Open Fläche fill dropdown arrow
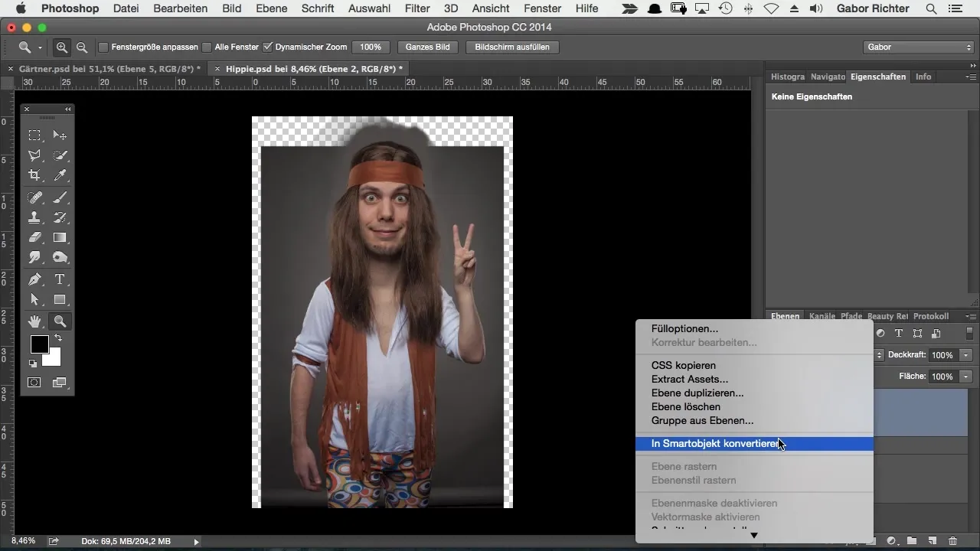Screen dimensions: 980x551 tap(966, 377)
